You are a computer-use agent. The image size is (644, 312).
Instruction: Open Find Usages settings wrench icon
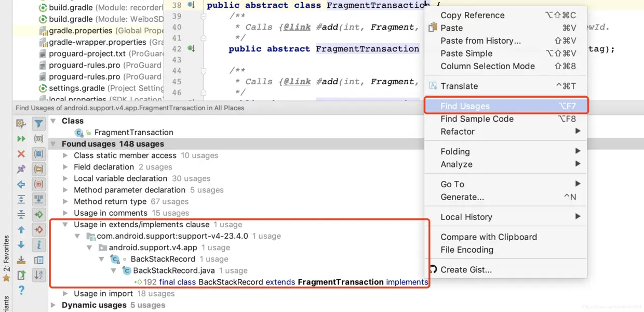(21, 124)
